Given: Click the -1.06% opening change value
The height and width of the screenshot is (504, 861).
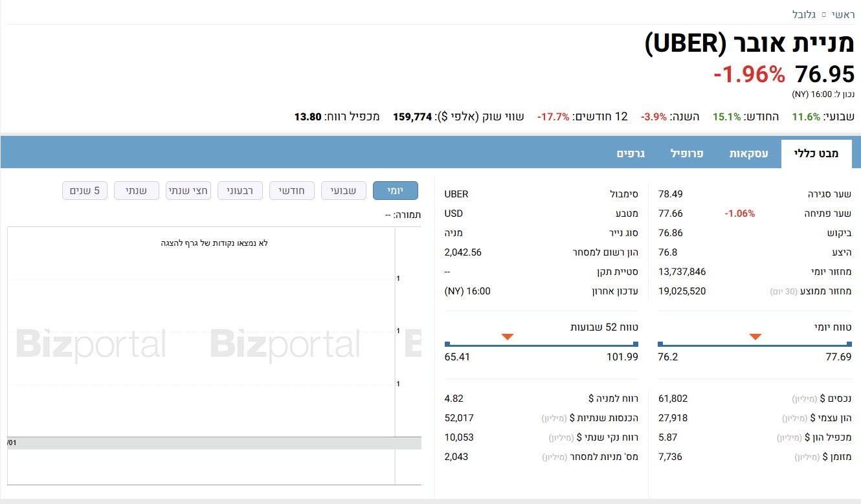Looking at the screenshot, I should click(739, 214).
